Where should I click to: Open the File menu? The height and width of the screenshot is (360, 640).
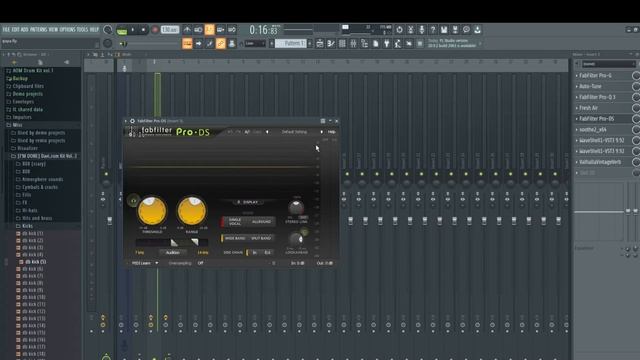[6, 29]
